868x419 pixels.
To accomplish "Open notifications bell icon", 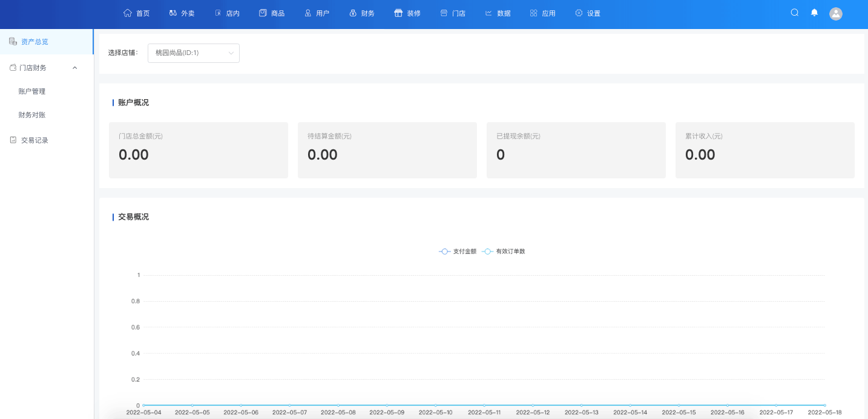I will tap(814, 13).
